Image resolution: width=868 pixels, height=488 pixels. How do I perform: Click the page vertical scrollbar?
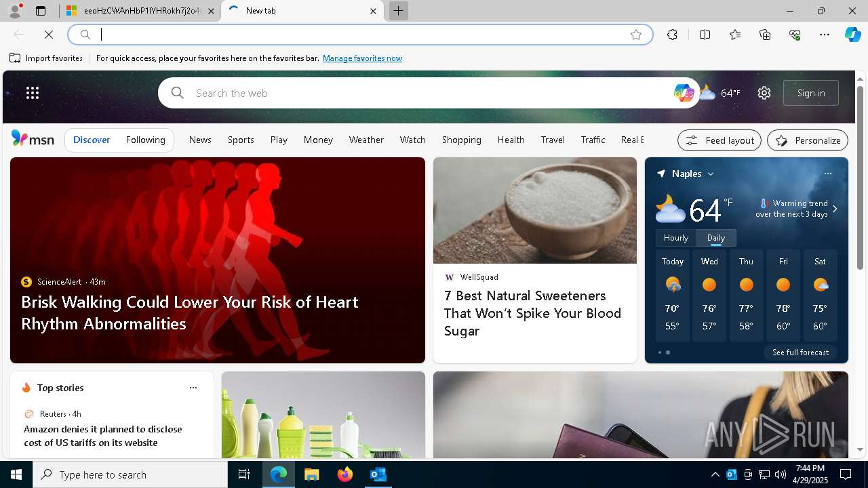click(x=860, y=178)
